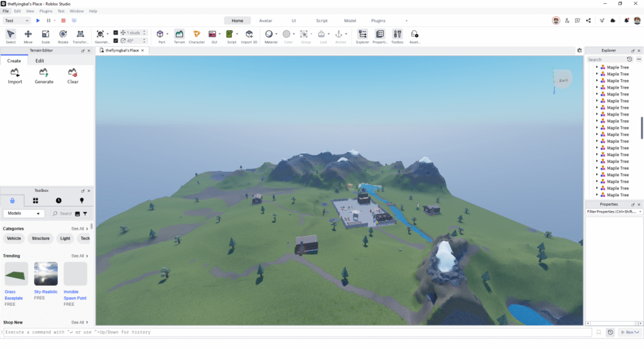This screenshot has width=644, height=348.
Task: Open the Toolbox search filter funnel icon
Action: point(85,214)
